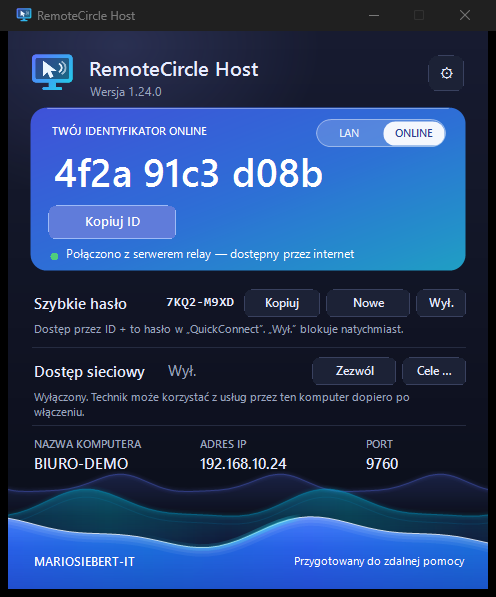Open the Cele ... targets dialog
The width and height of the screenshot is (496, 597).
click(x=434, y=371)
